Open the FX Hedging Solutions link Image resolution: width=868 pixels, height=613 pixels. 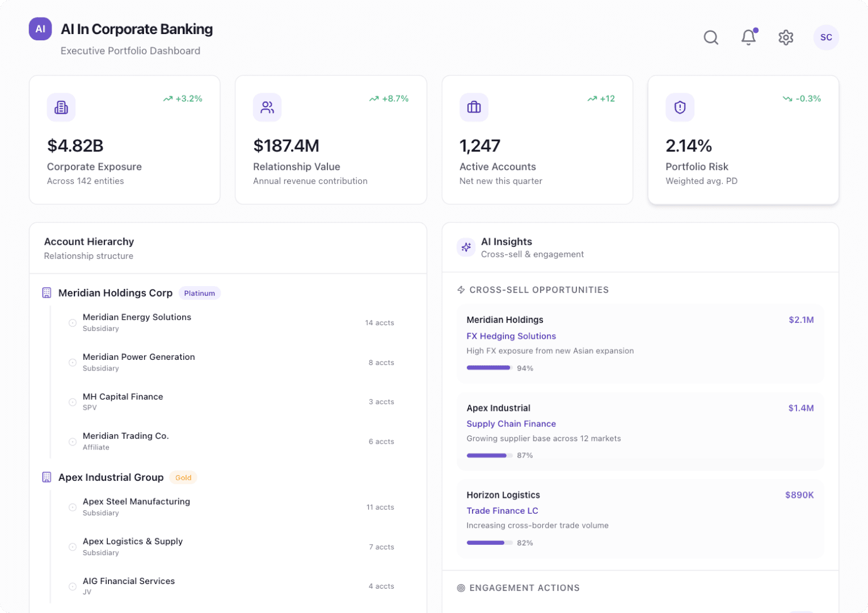511,336
